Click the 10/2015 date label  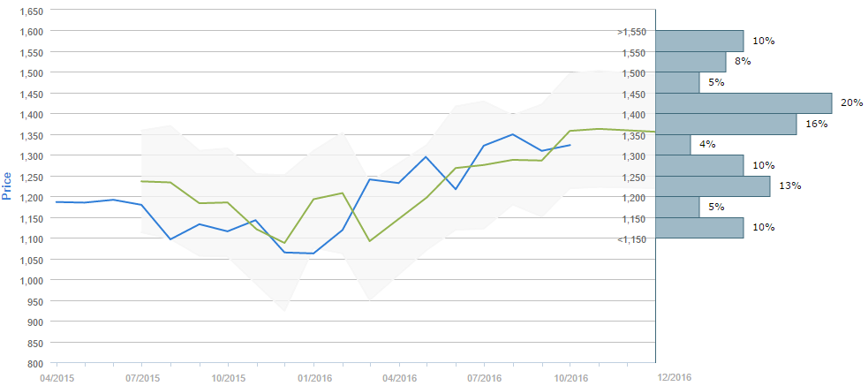227,378
